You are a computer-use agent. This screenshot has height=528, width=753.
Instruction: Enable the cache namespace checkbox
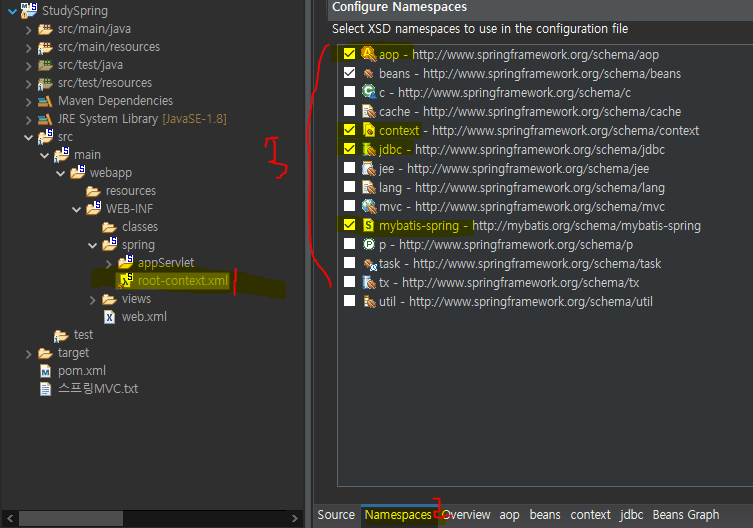pyautogui.click(x=349, y=111)
